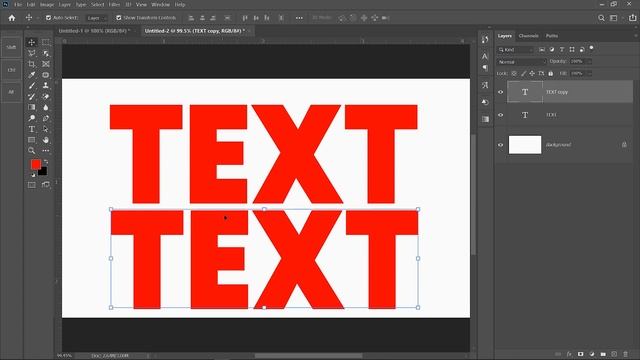Click the Opacity percentage field

coord(578,62)
